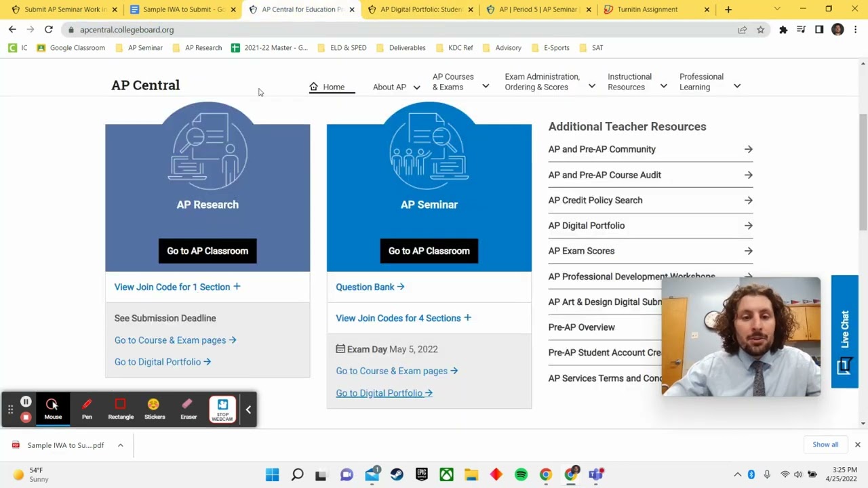Open Windows taskbar search
Viewport: 868px width, 488px height.
(x=297, y=474)
